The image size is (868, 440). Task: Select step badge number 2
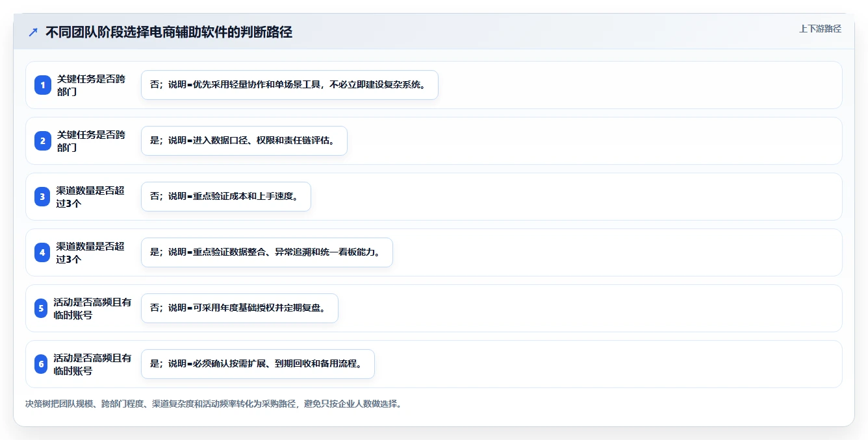coord(43,141)
